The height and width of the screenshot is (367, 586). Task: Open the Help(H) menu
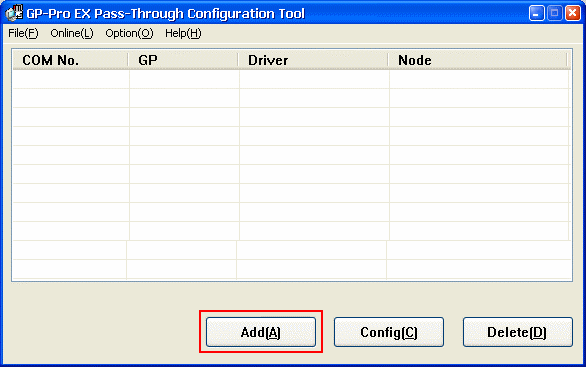tap(183, 33)
